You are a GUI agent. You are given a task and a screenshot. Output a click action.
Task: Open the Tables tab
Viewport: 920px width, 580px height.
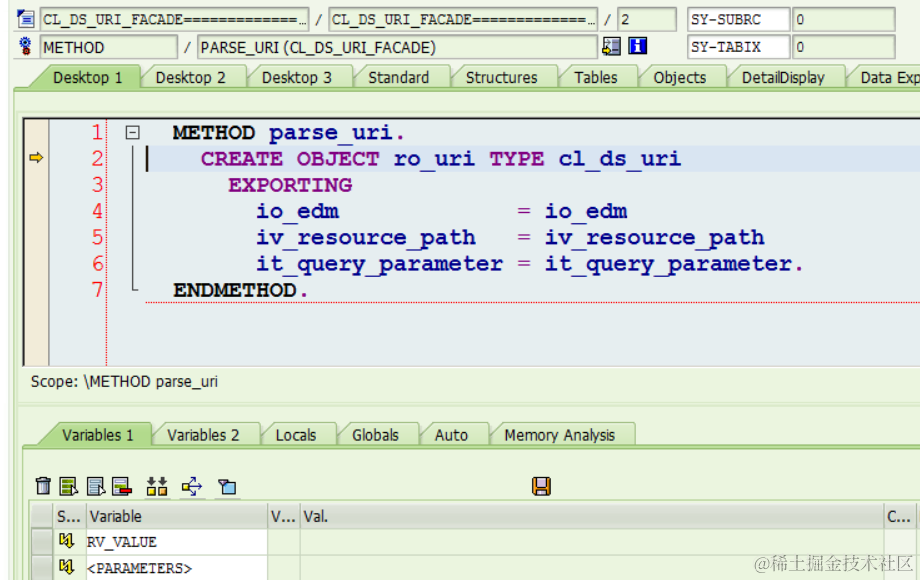[x=596, y=77]
